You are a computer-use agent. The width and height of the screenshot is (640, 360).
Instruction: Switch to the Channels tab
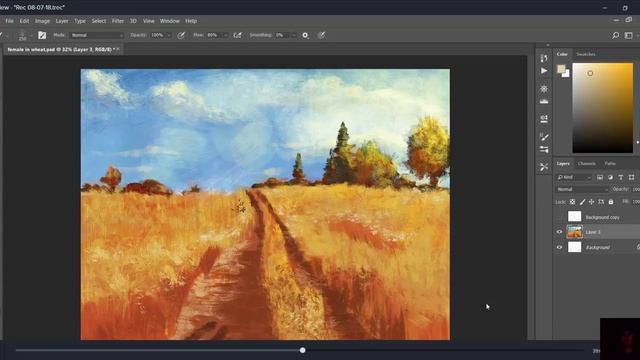587,164
